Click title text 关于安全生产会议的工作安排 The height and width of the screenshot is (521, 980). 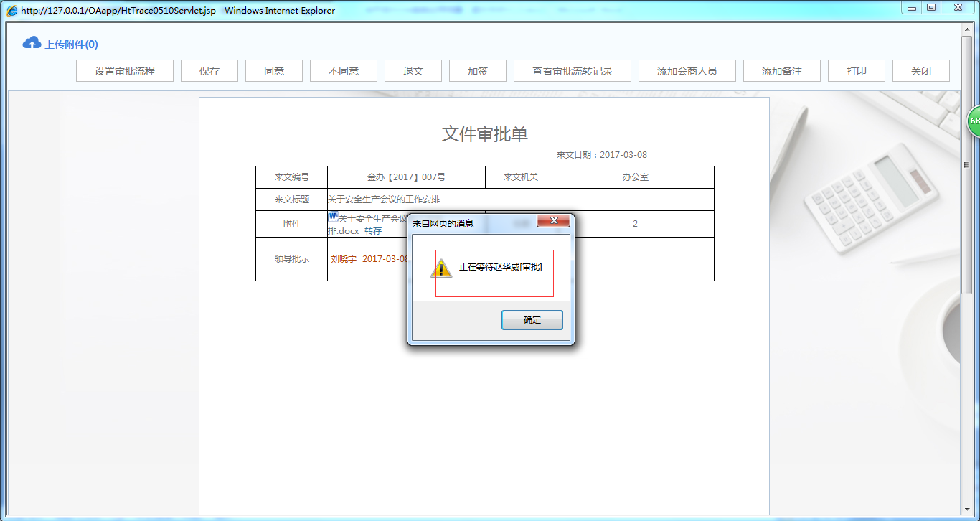384,200
